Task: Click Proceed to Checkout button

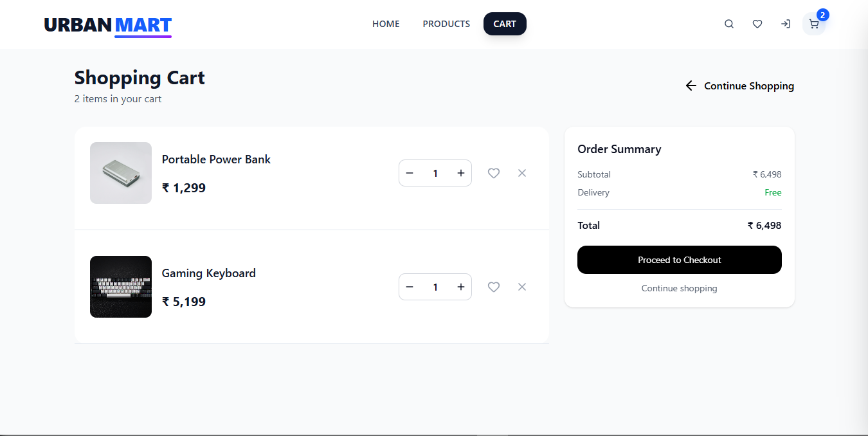Action: pyautogui.click(x=679, y=260)
